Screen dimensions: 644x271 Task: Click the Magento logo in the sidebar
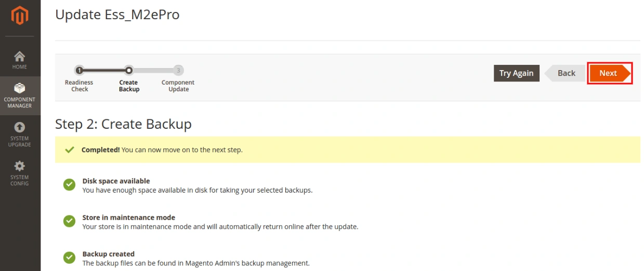coord(20,16)
